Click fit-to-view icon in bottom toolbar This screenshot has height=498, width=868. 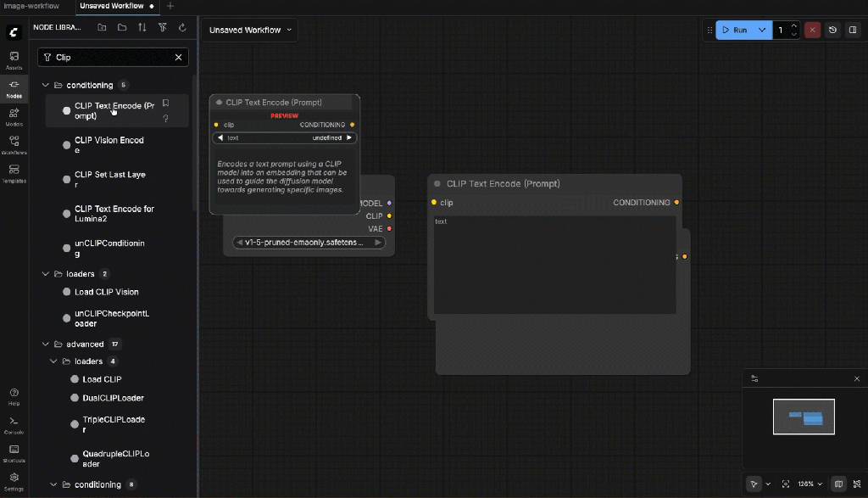pos(786,484)
